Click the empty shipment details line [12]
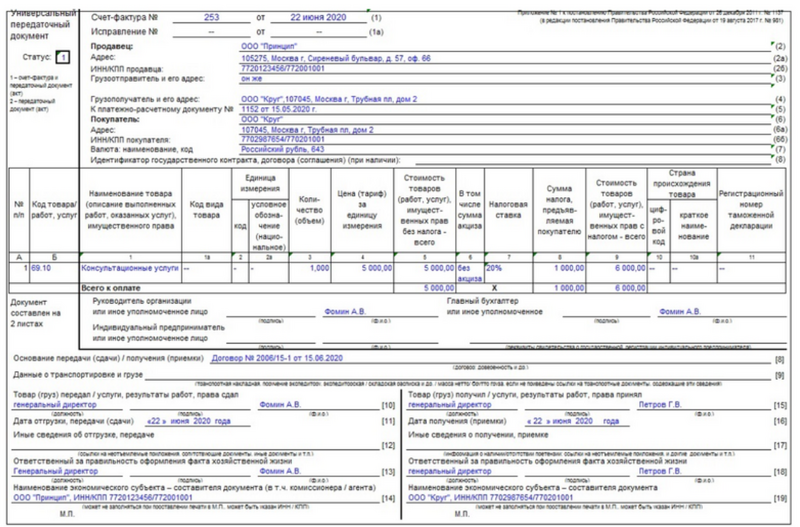The width and height of the screenshot is (800, 527). (195, 445)
